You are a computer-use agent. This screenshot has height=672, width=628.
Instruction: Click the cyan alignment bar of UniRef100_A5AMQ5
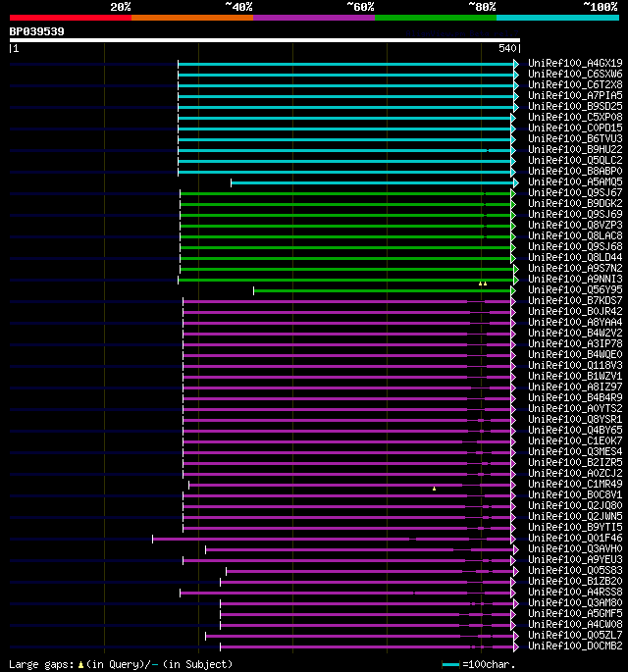click(x=372, y=183)
